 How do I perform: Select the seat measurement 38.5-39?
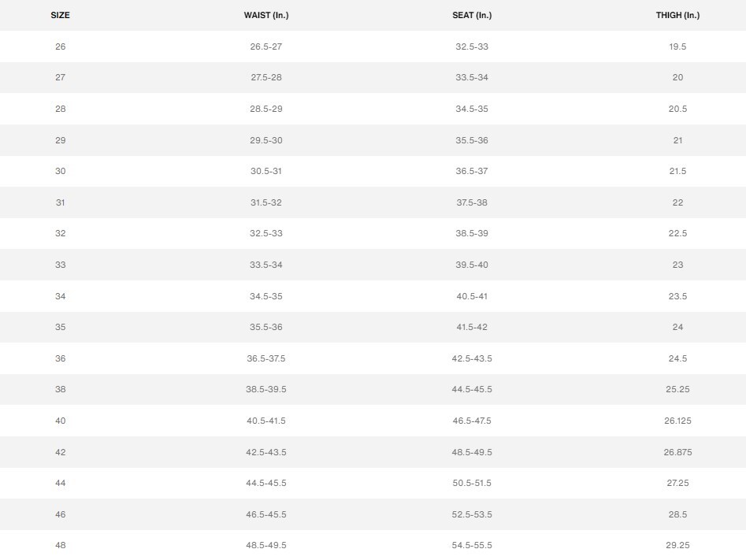point(472,233)
